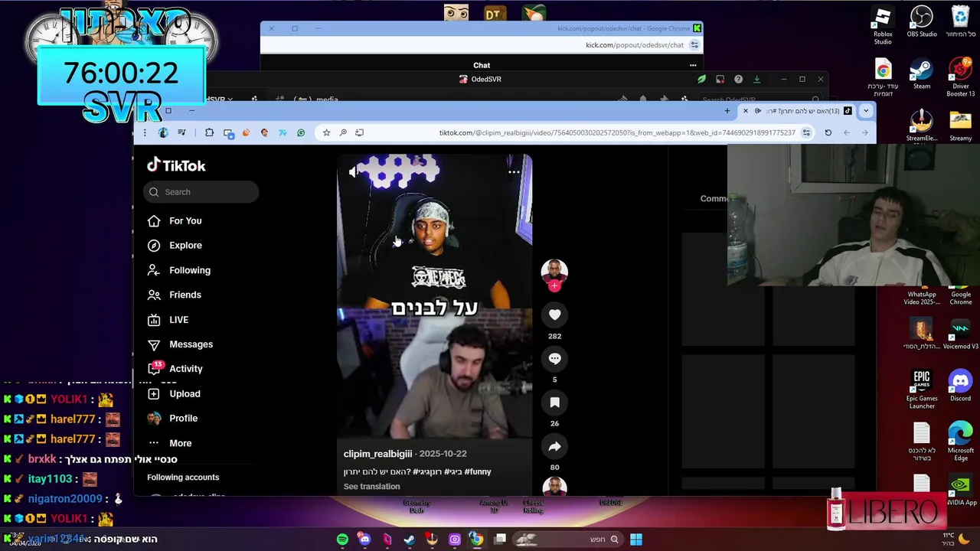
Task: Open Discord desktop shortcut
Action: [961, 386]
